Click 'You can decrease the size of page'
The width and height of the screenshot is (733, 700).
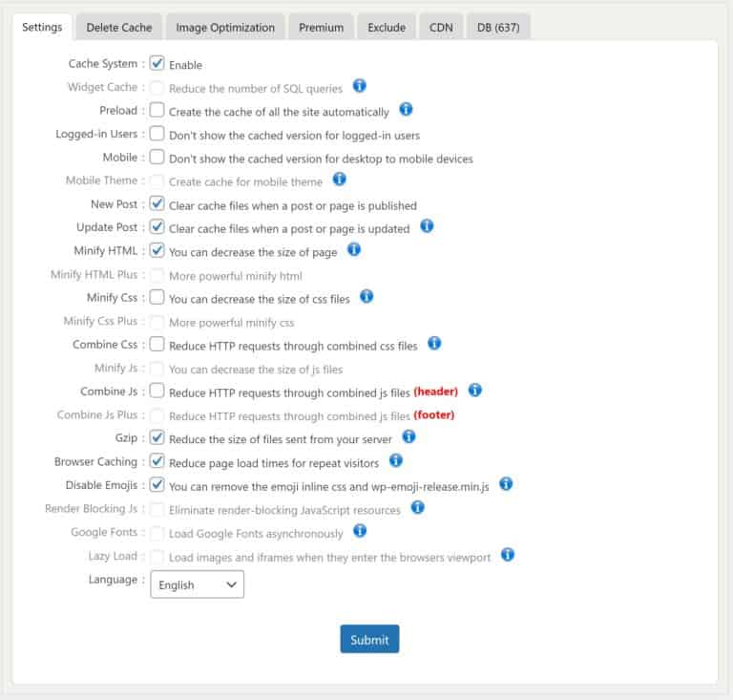[253, 252]
